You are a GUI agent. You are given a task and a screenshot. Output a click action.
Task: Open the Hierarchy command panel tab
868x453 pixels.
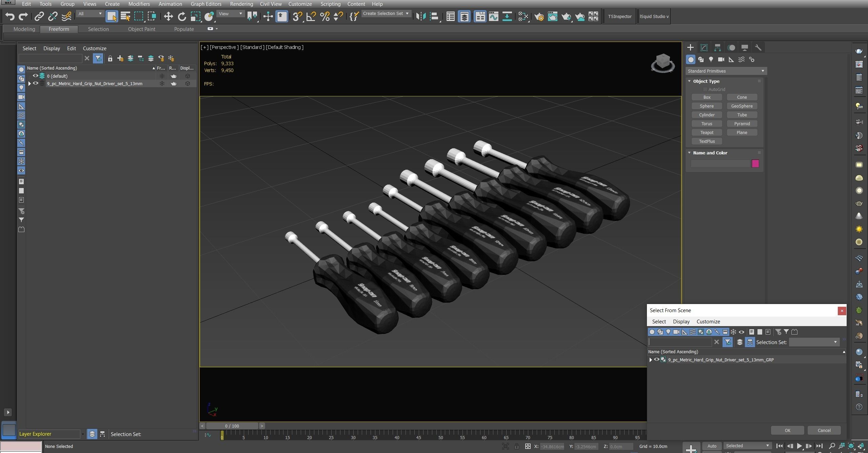(x=717, y=48)
